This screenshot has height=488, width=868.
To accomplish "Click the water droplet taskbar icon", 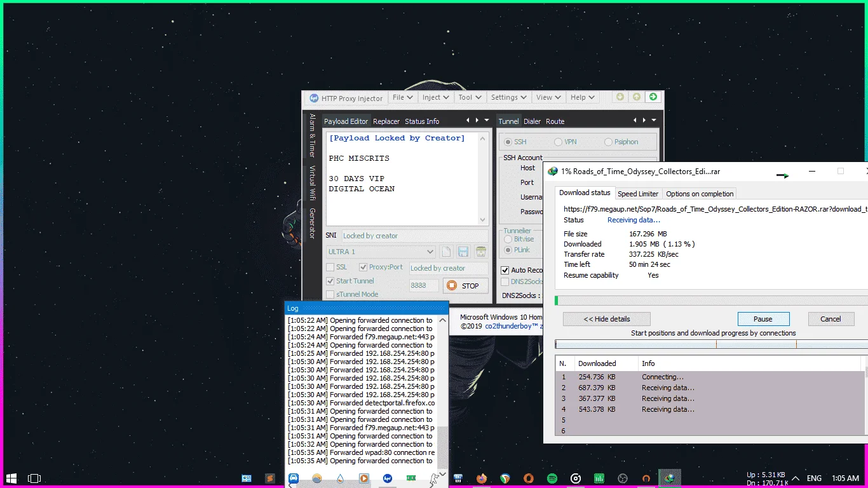I will pos(341,478).
